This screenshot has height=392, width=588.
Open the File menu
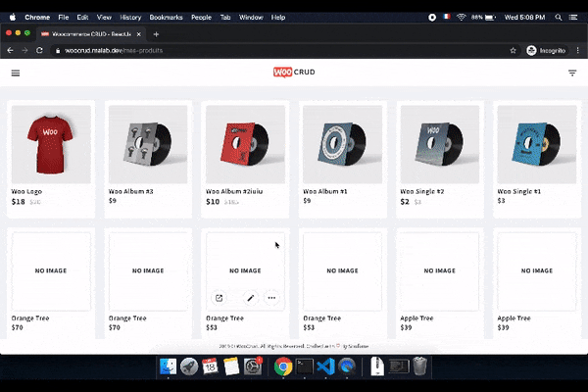pos(64,18)
